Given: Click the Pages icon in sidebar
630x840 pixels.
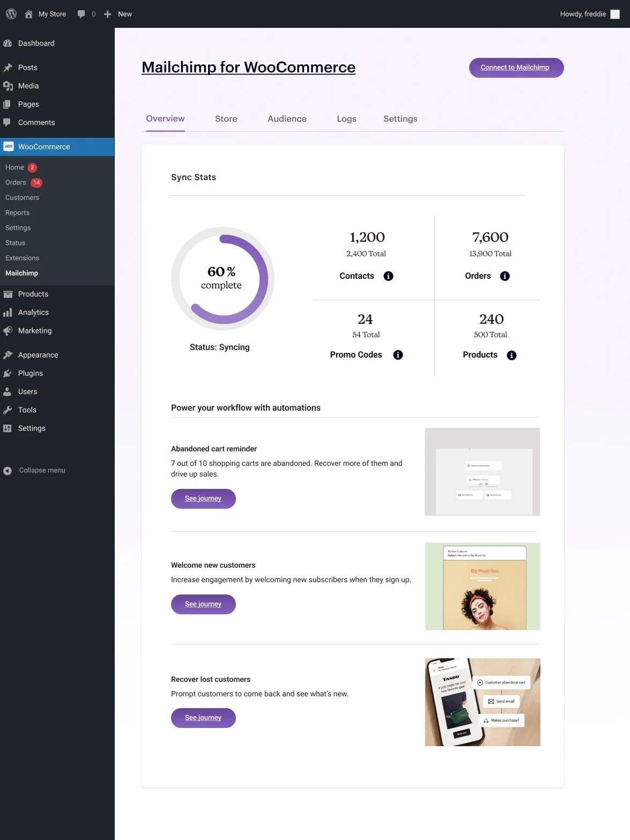Looking at the screenshot, I should (7, 104).
